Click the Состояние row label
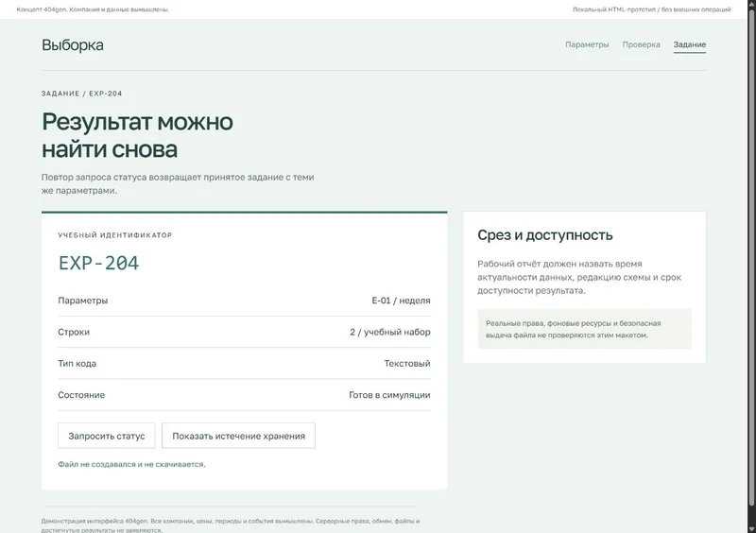756x533 pixels. 81,395
